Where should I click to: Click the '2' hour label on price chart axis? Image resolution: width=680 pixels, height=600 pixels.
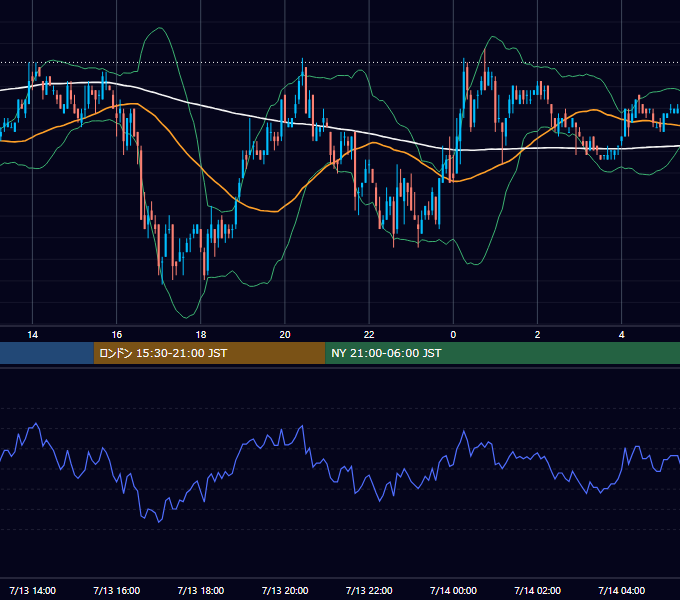click(x=537, y=335)
